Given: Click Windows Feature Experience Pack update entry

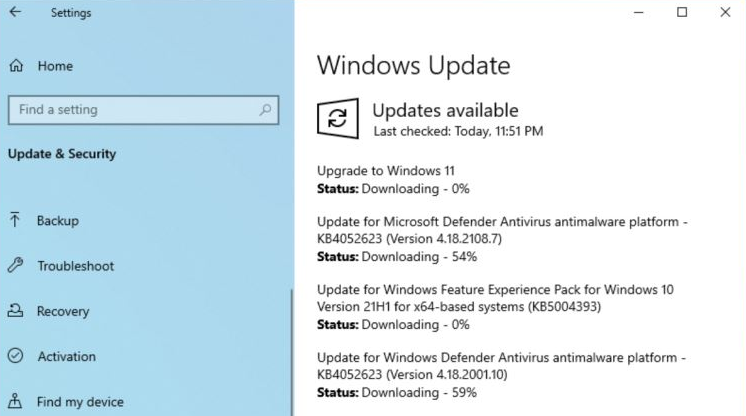Looking at the screenshot, I should point(495,298).
